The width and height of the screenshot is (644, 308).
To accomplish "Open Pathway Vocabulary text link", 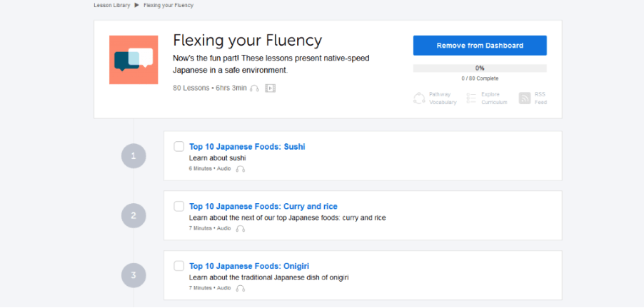I will coord(443,98).
